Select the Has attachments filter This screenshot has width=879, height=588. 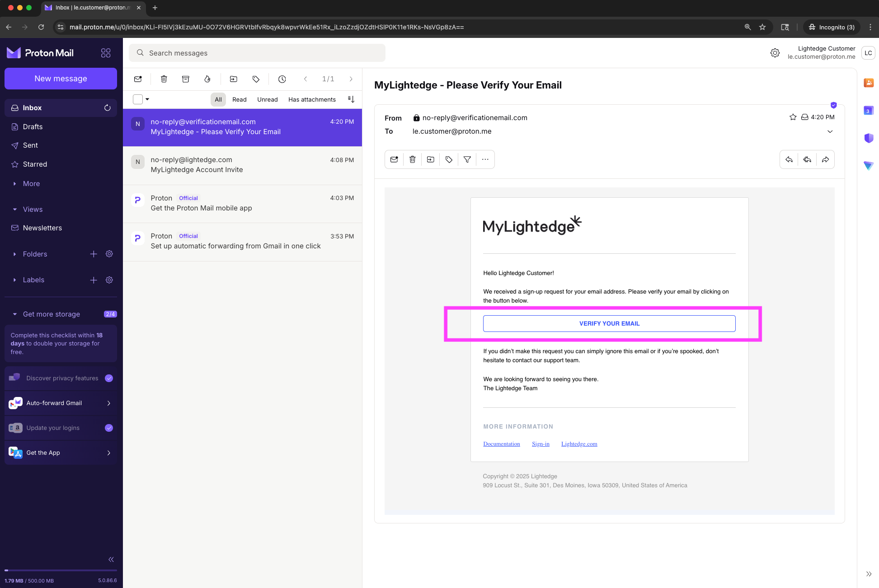[x=312, y=99]
